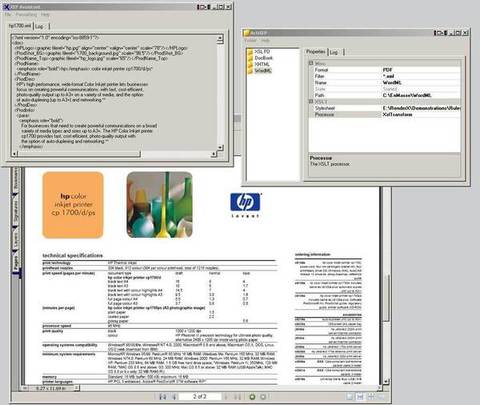Open the DocBook folder in the tree
The image size is (480, 405).
[x=263, y=58]
